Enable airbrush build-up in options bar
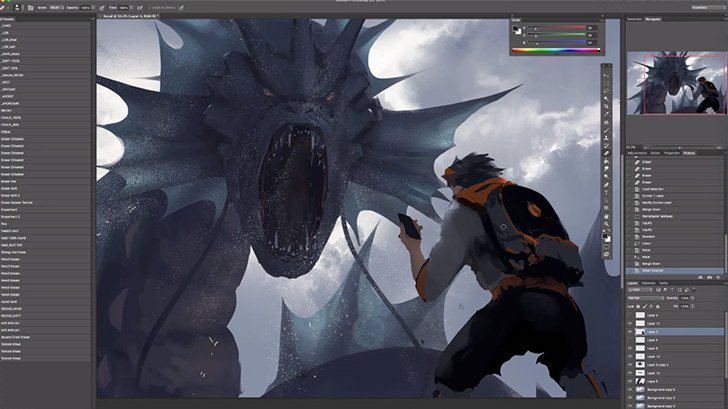The width and height of the screenshot is (728, 409). (x=140, y=7)
